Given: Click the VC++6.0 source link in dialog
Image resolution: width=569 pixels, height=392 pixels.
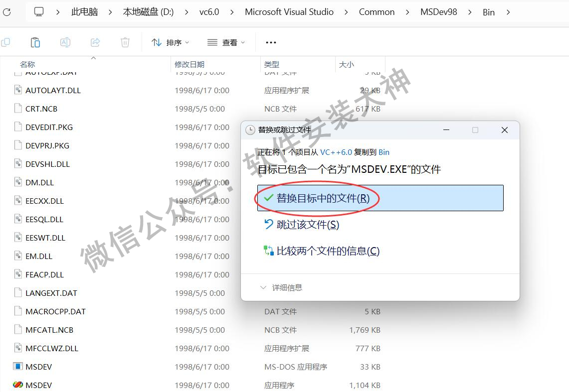Looking at the screenshot, I should pos(336,152).
